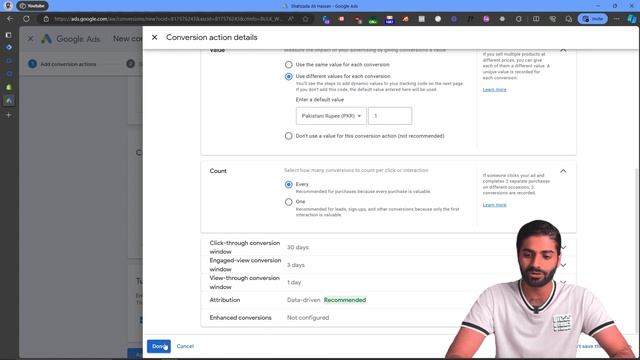Open the Youtube workspace pill

point(32,6)
